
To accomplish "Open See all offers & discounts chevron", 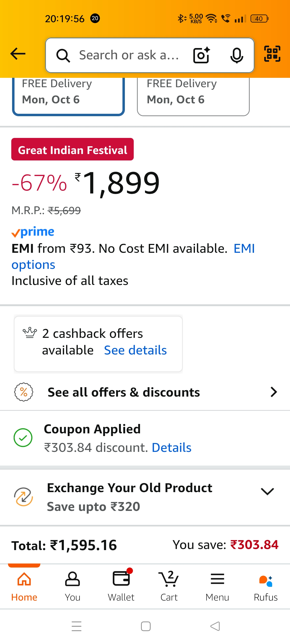I will click(x=273, y=392).
